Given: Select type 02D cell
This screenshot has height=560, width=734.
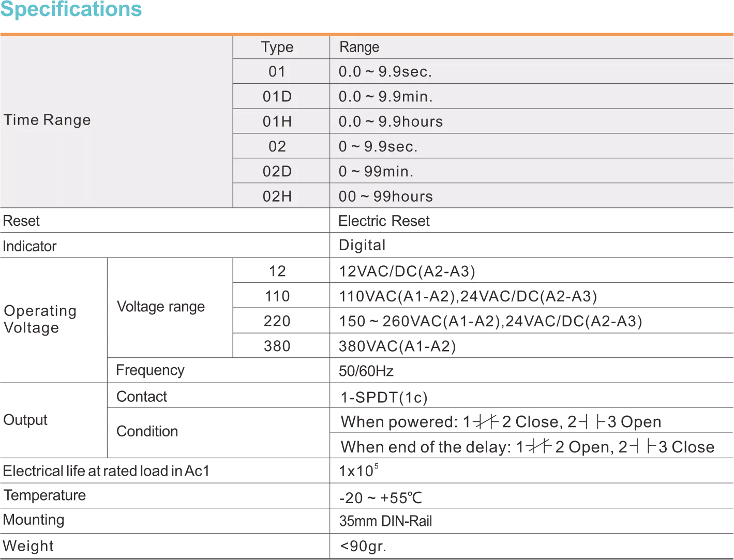Looking at the screenshot, I should [x=277, y=171].
